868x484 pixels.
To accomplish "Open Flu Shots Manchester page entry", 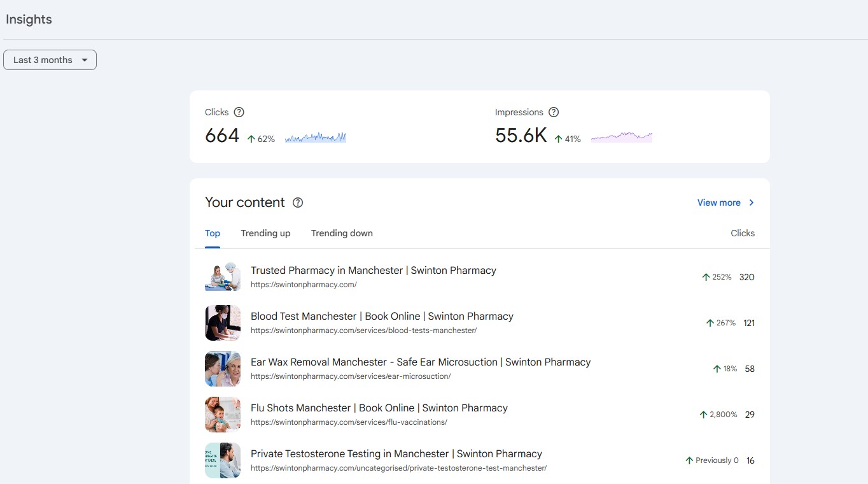I will tap(379, 408).
